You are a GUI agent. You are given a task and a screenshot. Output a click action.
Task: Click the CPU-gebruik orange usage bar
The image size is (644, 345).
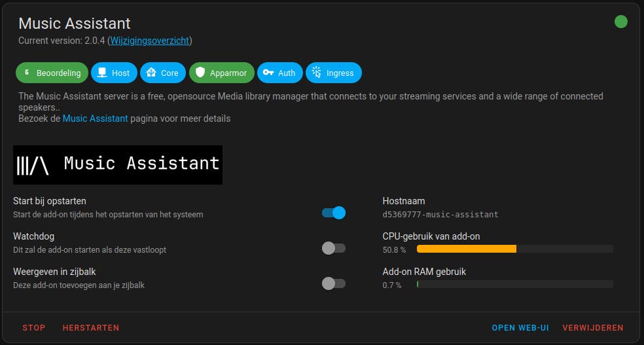click(x=467, y=249)
